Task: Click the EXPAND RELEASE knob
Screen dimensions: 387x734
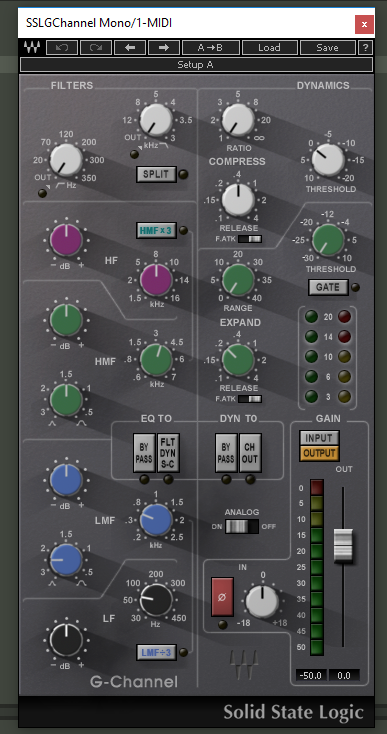Action: point(238,360)
